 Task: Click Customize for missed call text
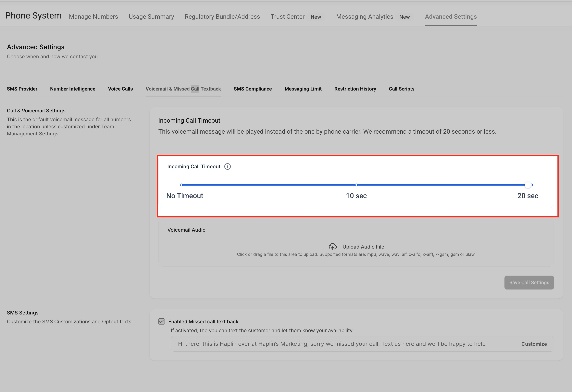point(534,344)
